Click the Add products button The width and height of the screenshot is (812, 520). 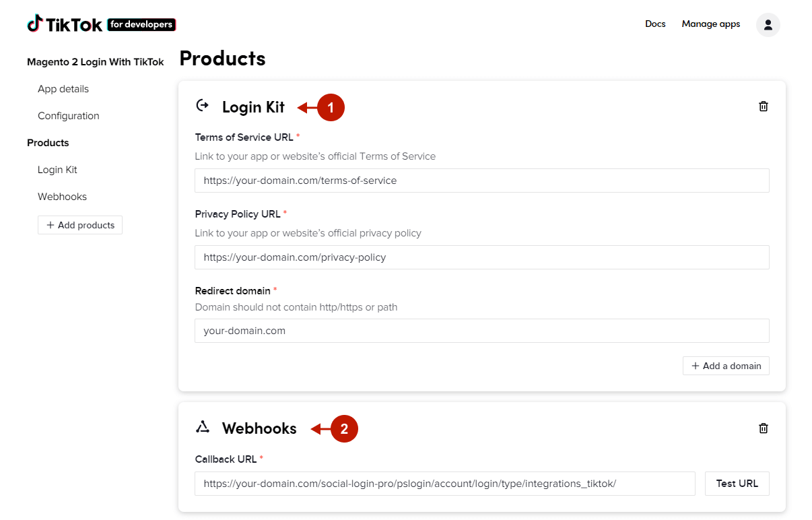point(80,225)
